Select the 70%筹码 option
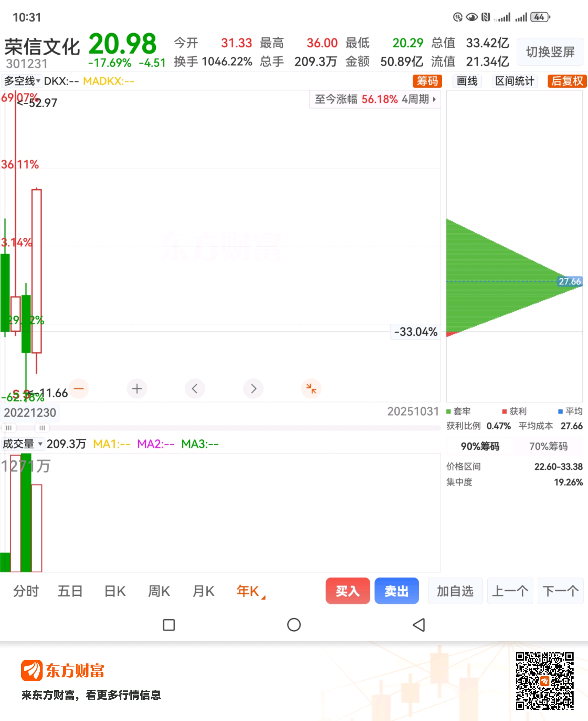 tap(548, 446)
